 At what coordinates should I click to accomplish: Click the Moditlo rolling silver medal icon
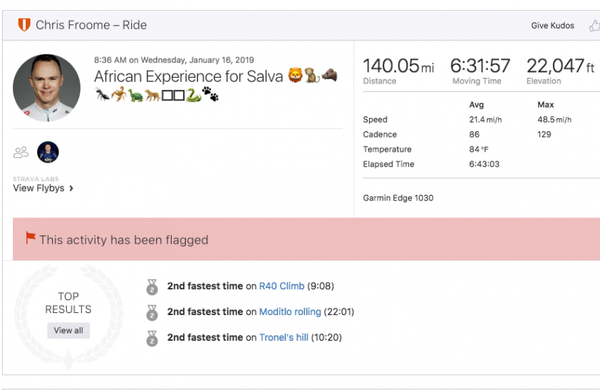tap(152, 312)
